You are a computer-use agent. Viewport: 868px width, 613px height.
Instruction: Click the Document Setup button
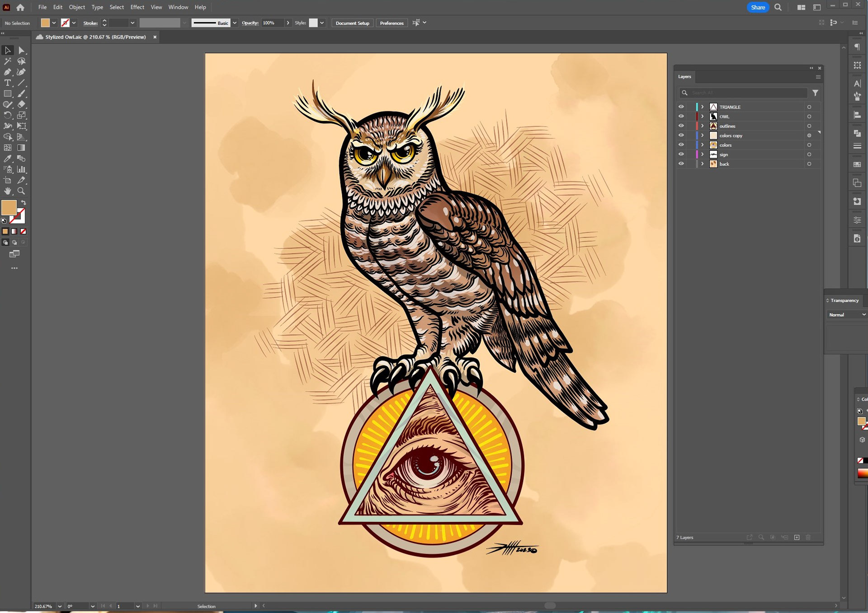(352, 23)
